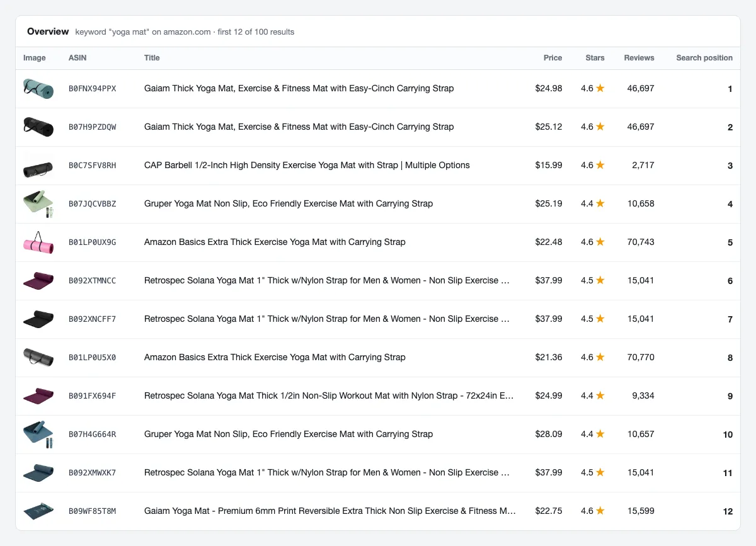Select ASIN text B092XTMNCC
The image size is (756, 546).
(x=93, y=281)
